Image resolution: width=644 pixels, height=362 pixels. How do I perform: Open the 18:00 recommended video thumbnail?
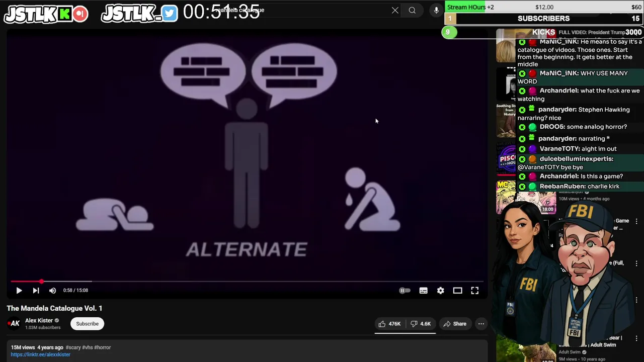[x=526, y=197]
